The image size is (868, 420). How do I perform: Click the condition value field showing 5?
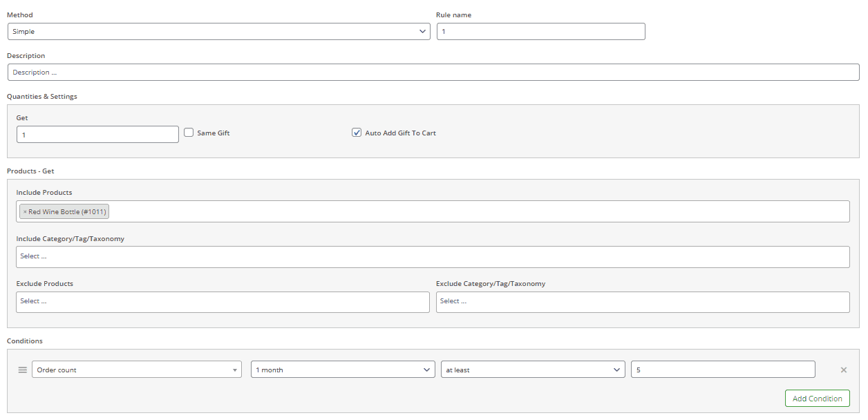pos(723,369)
